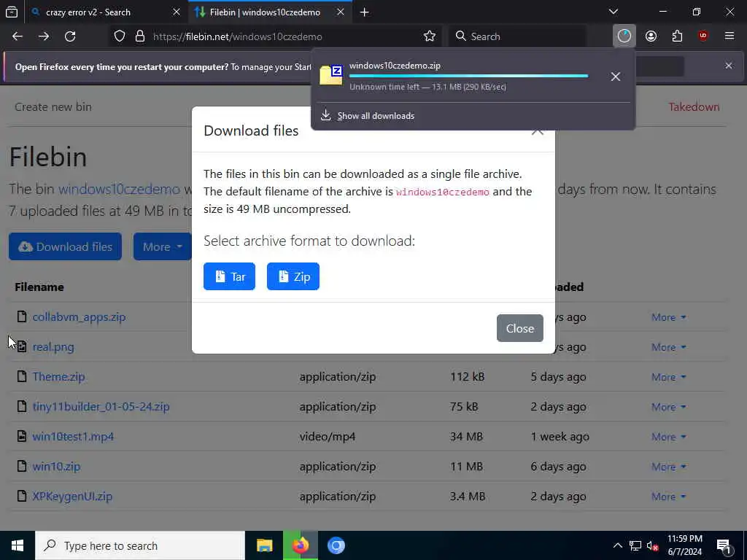Expand More options for win10test1.mp4
The height and width of the screenshot is (560, 747).
(x=668, y=437)
